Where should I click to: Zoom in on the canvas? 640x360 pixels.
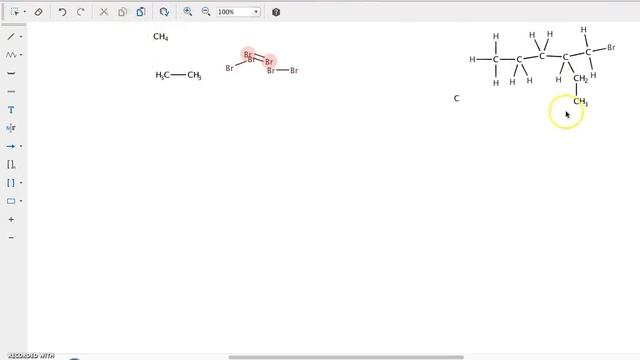[187, 12]
